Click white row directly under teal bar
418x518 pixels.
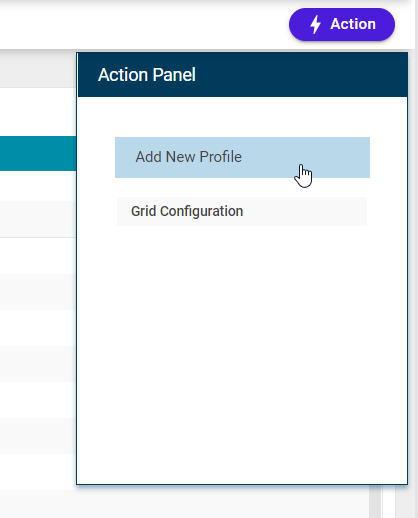click(38, 186)
